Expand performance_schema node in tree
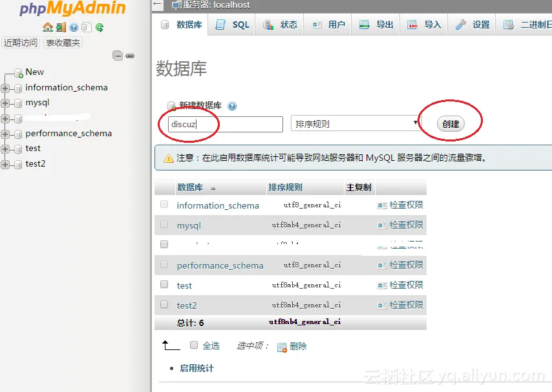This screenshot has width=552, height=392. tap(5, 134)
